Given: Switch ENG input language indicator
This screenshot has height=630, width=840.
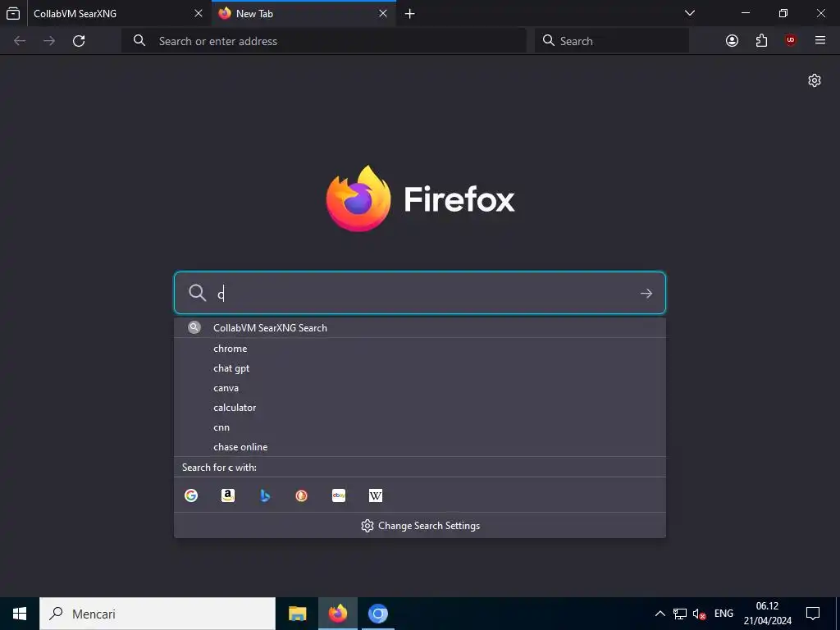Looking at the screenshot, I should tap(724, 614).
